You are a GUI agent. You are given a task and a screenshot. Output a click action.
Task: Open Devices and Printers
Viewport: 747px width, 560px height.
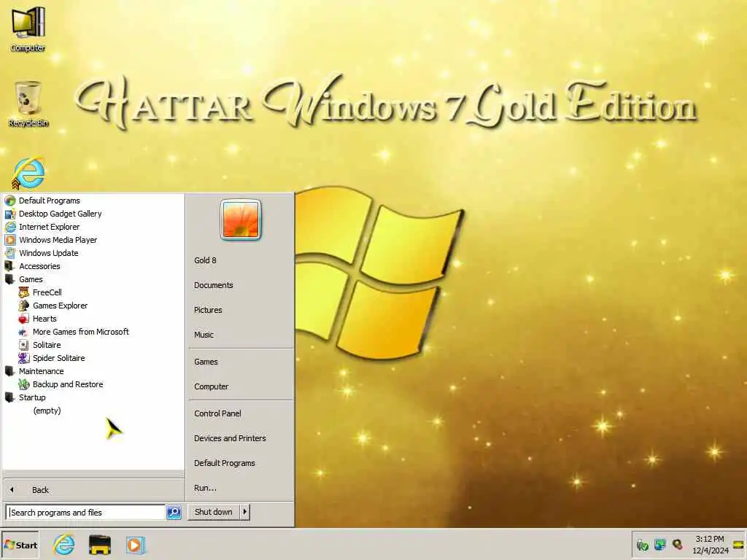coord(230,438)
